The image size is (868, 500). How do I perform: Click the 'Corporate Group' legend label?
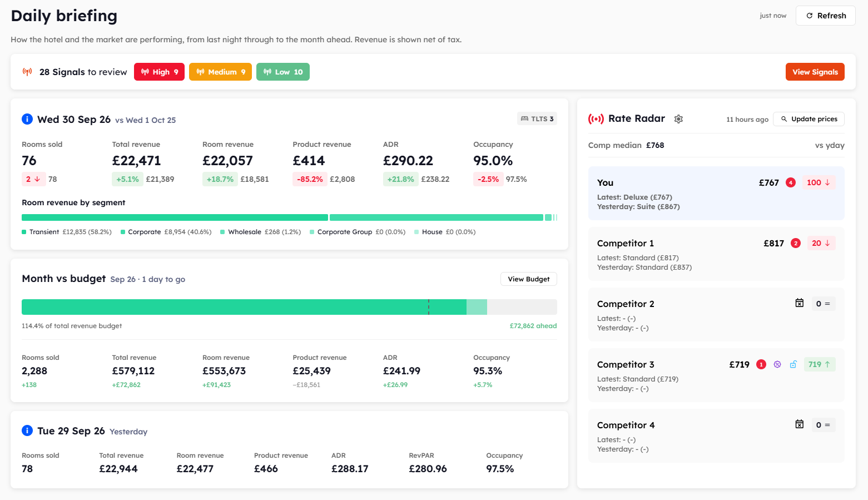345,232
